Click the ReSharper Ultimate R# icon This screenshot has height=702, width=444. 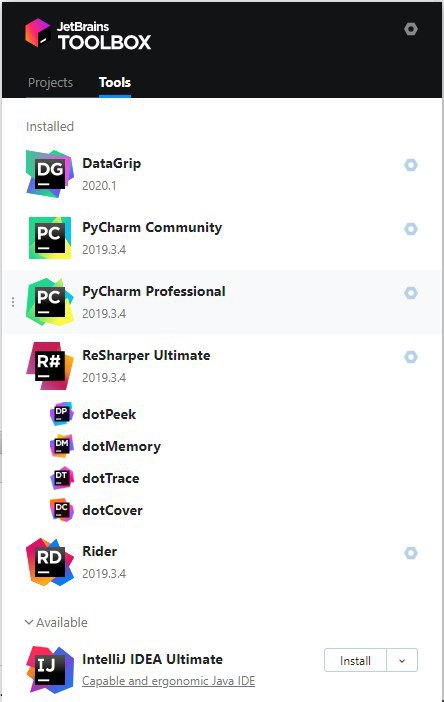click(x=50, y=366)
